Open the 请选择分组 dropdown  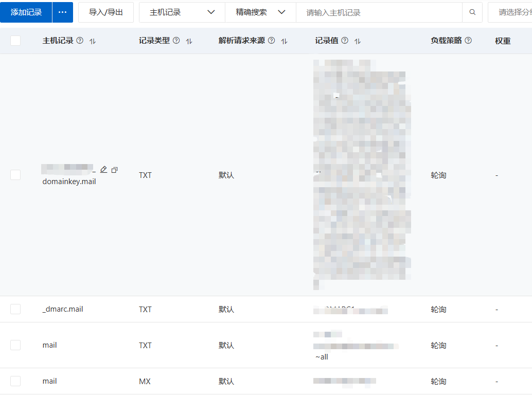pyautogui.click(x=510, y=12)
